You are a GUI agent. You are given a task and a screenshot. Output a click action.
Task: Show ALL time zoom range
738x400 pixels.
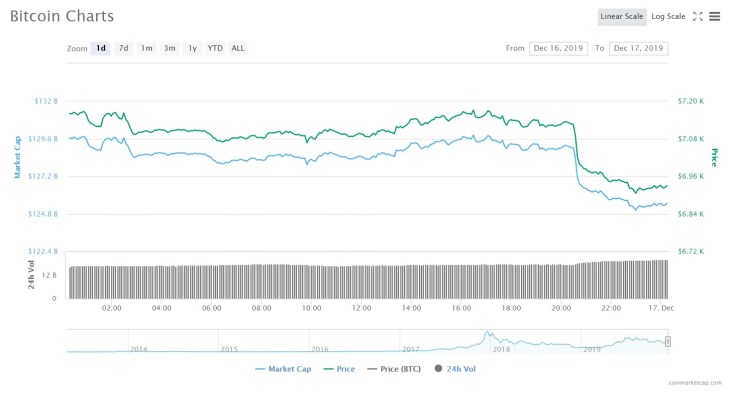[238, 48]
